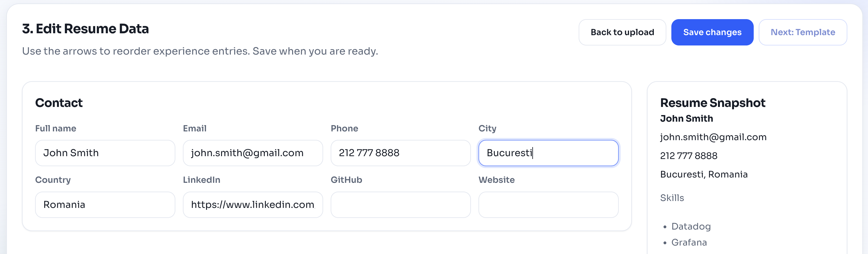Click the Skills label in snapshot
868x254 pixels.
point(672,198)
